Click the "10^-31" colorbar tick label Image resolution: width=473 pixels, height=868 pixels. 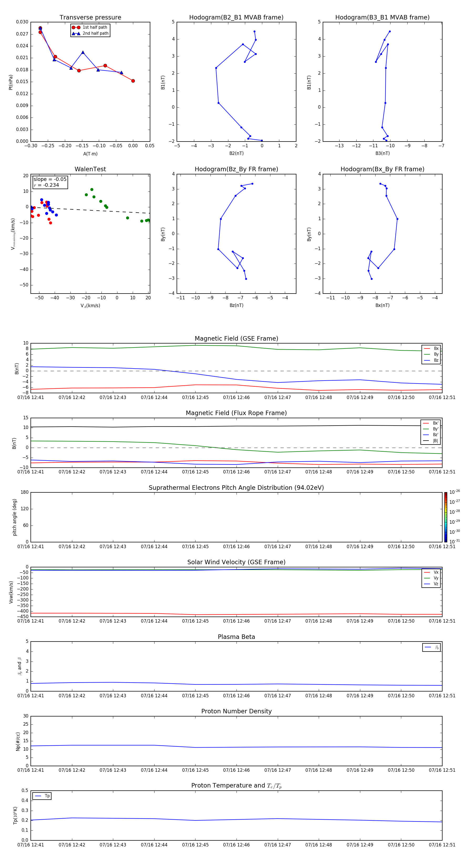[x=455, y=542]
